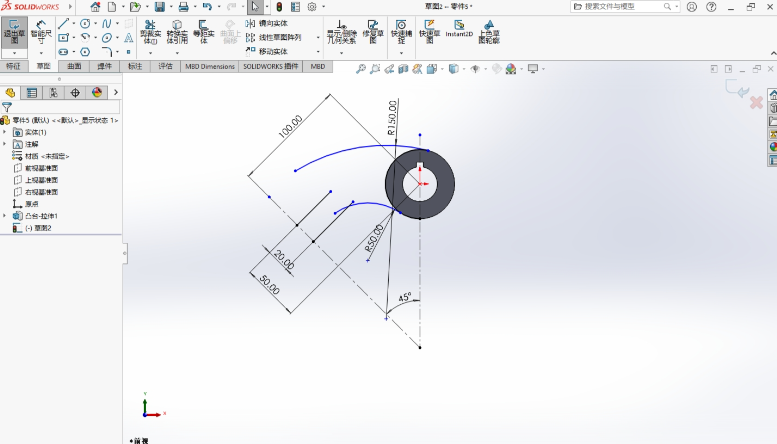The width and height of the screenshot is (777, 444).
Task: Click the Save icon
Action: tap(160, 7)
